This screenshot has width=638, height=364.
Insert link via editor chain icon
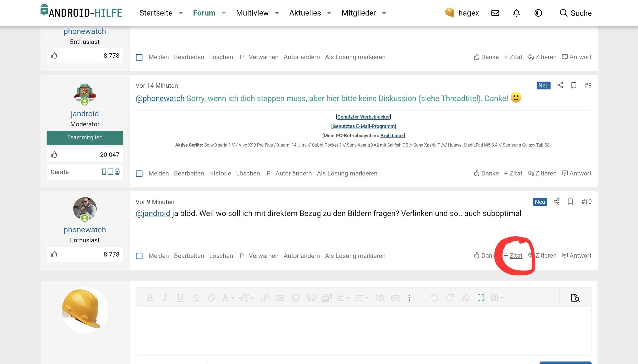265,298
